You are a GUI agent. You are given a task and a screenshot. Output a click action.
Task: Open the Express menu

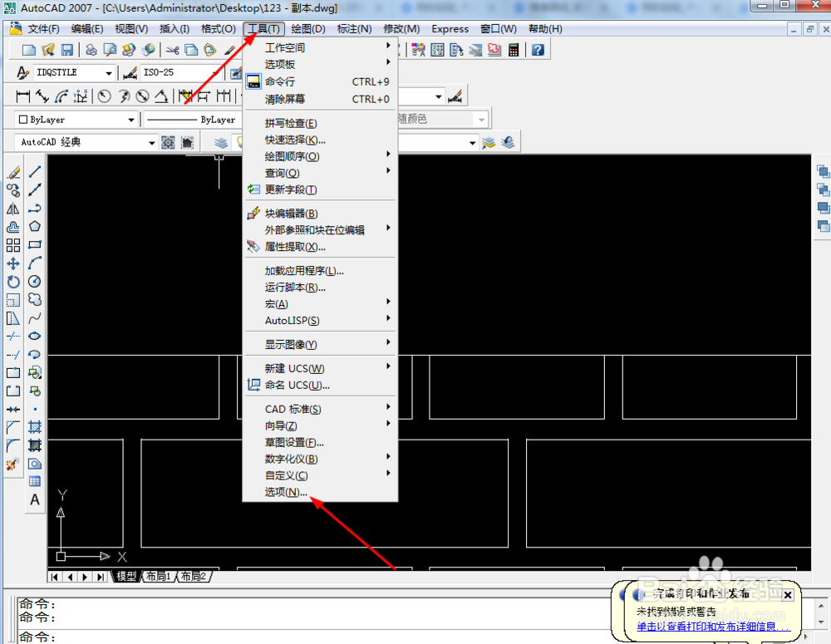[450, 28]
